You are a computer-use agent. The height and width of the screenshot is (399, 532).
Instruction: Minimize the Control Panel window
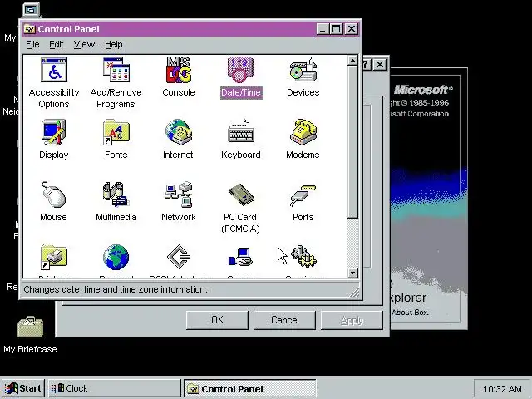pyautogui.click(x=323, y=29)
